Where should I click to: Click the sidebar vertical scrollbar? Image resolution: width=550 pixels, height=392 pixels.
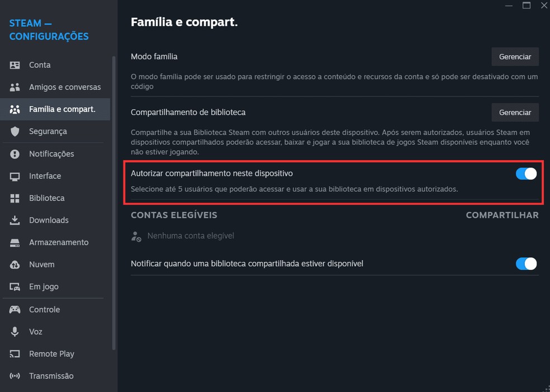pyautogui.click(x=114, y=201)
